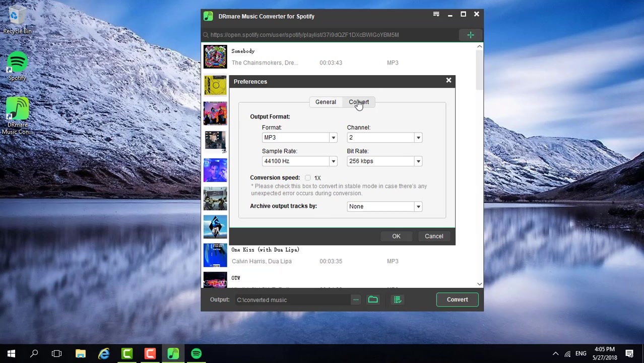Click Calvin Harris, Dua Lipa artist text
Image resolution: width=644 pixels, height=363 pixels.
262,261
